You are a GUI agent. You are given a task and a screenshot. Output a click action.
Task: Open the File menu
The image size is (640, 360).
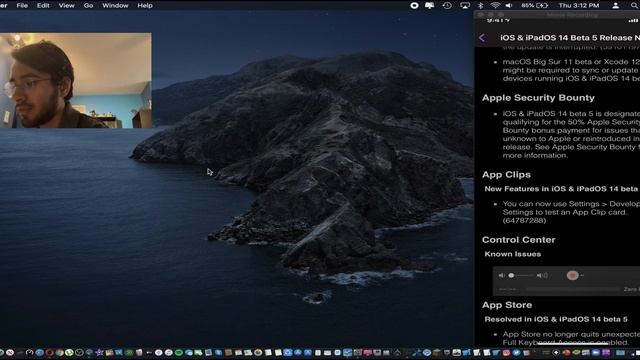click(x=22, y=5)
